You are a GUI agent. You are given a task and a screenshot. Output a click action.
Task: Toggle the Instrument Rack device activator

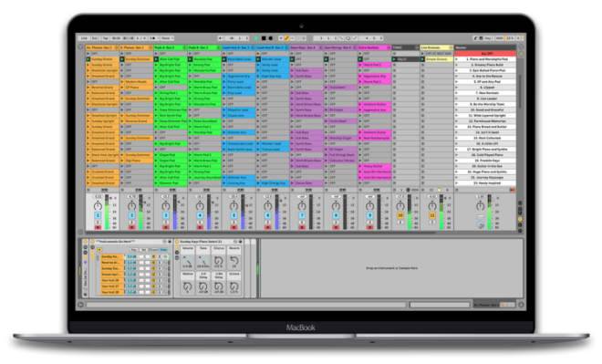coord(92,242)
